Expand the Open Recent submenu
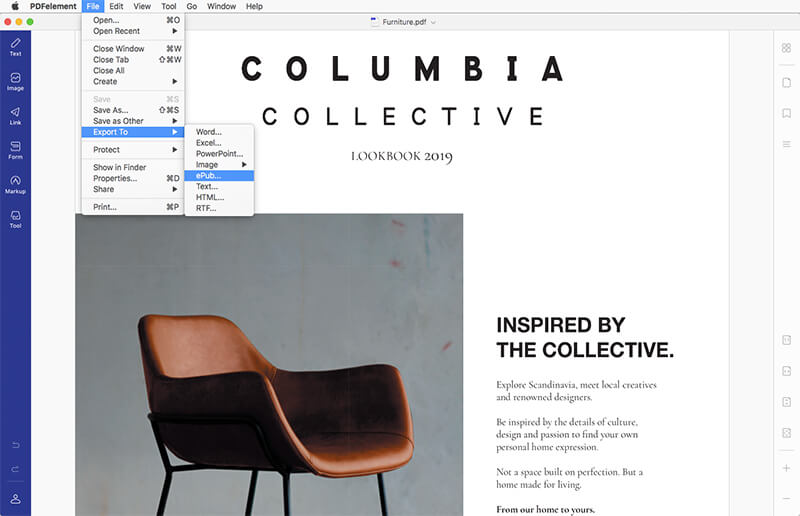 pos(133,31)
